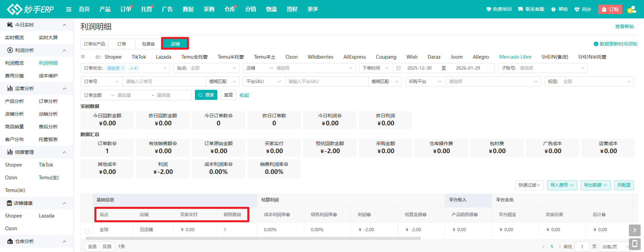Select the Lazada platform filter
This screenshot has width=644, height=252.
pos(163,57)
